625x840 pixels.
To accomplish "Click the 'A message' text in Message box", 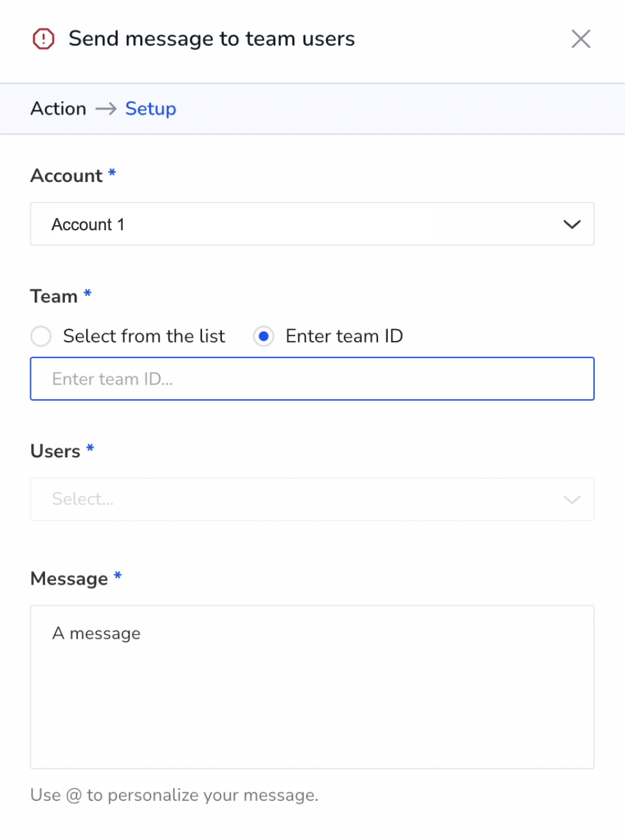I will (96, 634).
